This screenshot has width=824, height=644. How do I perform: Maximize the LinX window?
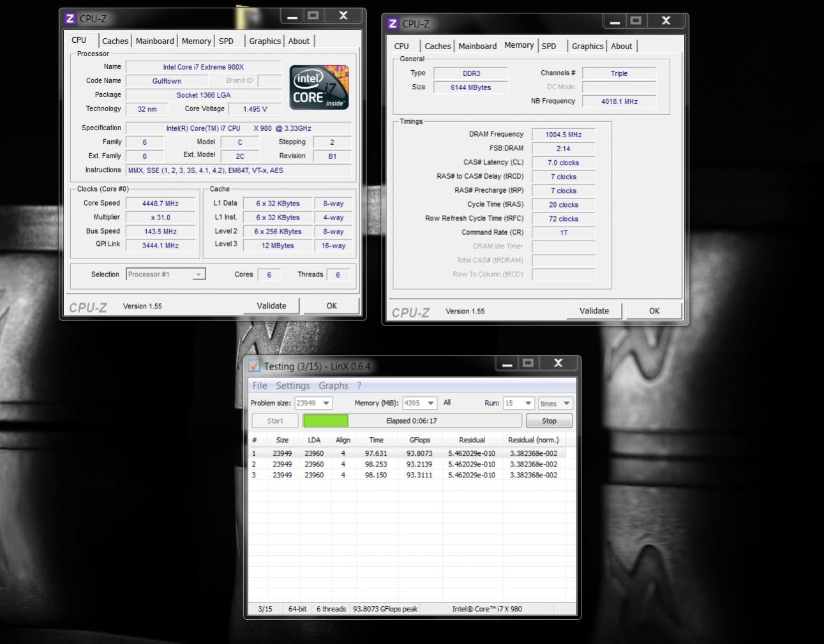pos(528,363)
